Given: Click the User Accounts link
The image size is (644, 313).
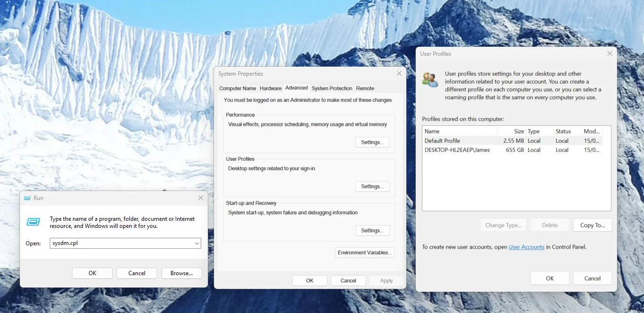Looking at the screenshot, I should pos(527,247).
